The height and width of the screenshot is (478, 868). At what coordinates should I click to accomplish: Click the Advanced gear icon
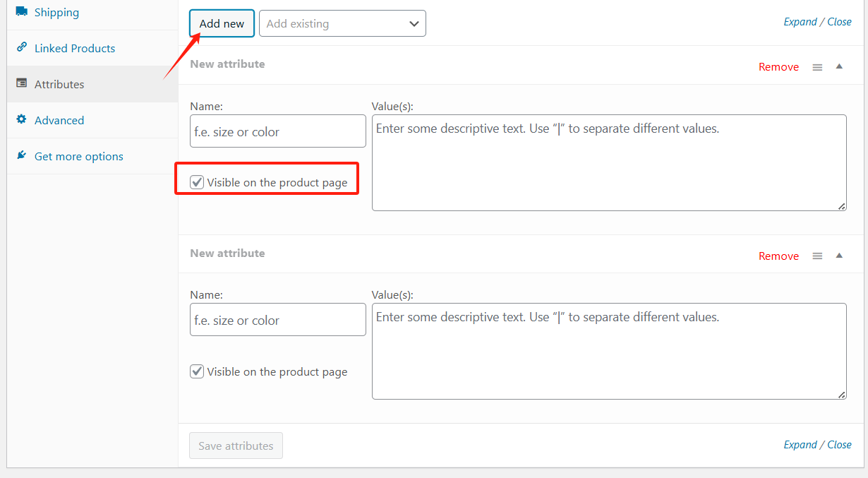[x=22, y=120]
